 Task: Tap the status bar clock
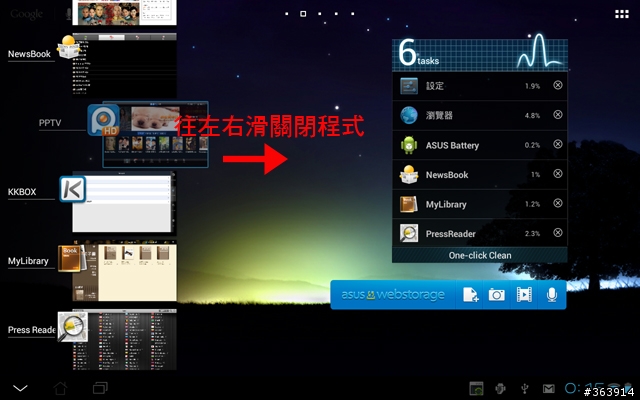pos(584,388)
